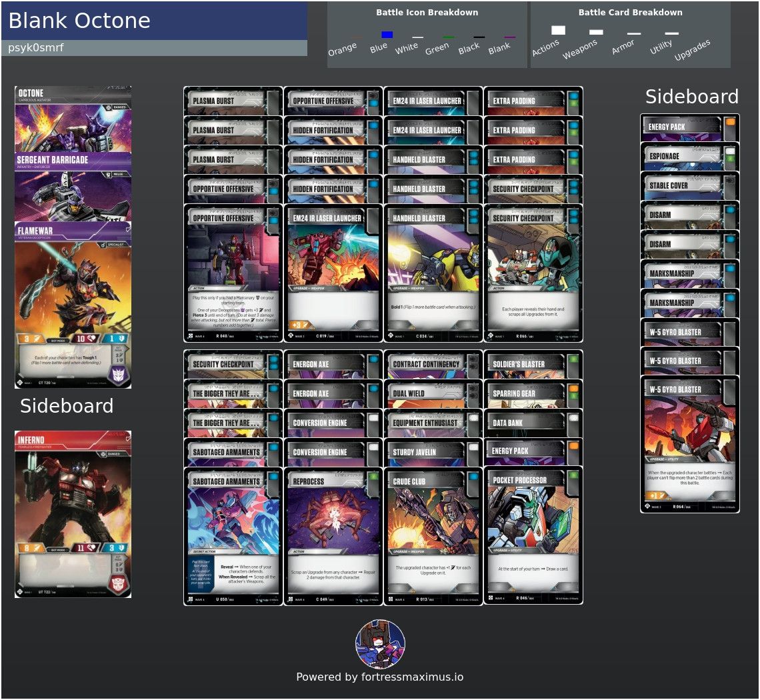Select the Sergeant Barricade character card
This screenshot has width=760, height=700.
click(x=73, y=187)
